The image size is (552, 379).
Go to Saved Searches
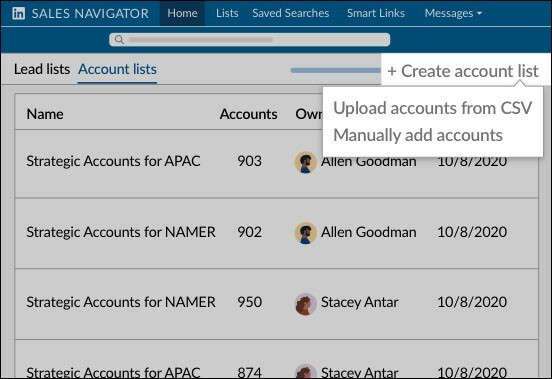pyautogui.click(x=290, y=13)
